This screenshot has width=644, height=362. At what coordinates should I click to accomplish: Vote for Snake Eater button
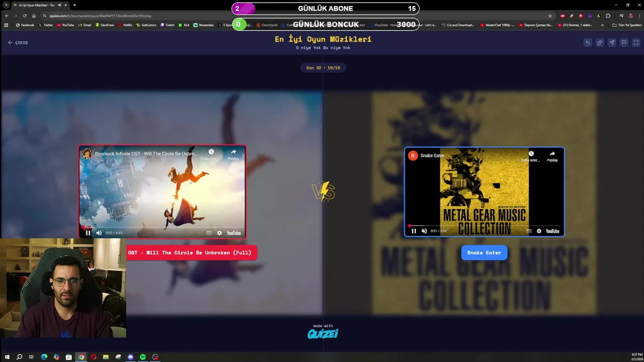coord(484,253)
